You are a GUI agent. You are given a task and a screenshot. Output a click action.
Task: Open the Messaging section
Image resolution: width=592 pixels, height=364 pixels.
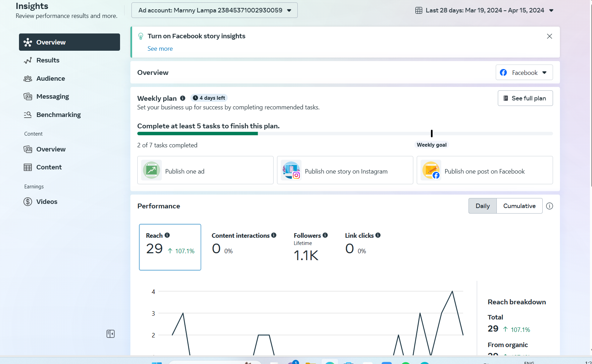point(69,97)
